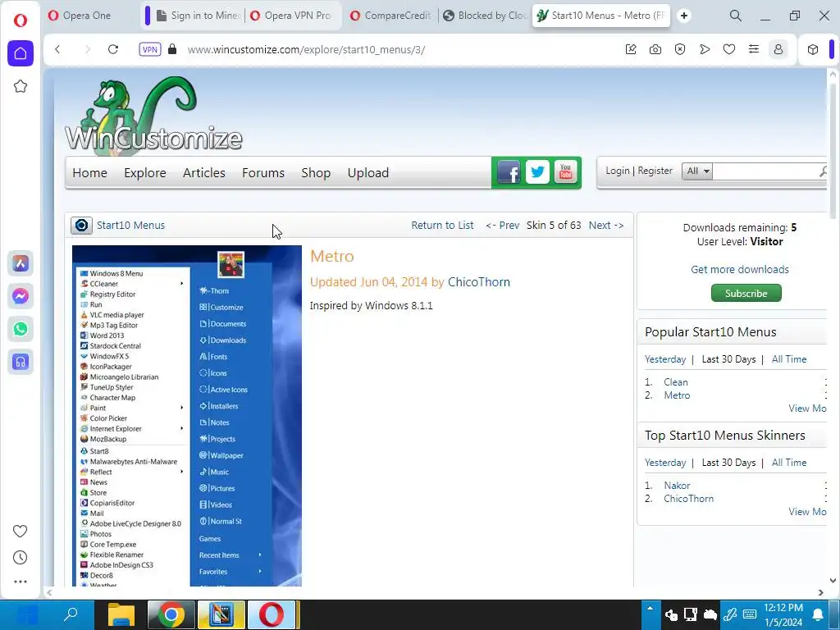Viewport: 840px width, 630px height.
Task: Open browsing history clock icon
Action: tap(20, 558)
